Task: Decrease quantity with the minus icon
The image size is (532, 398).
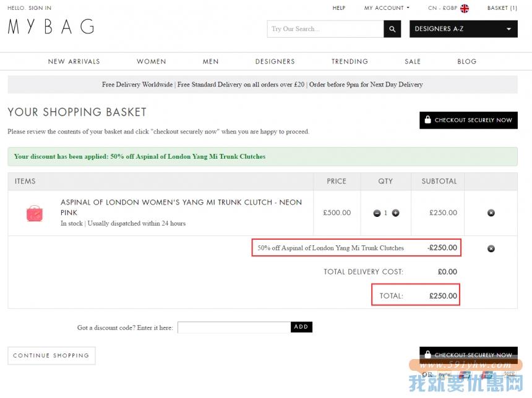Action: [x=377, y=213]
